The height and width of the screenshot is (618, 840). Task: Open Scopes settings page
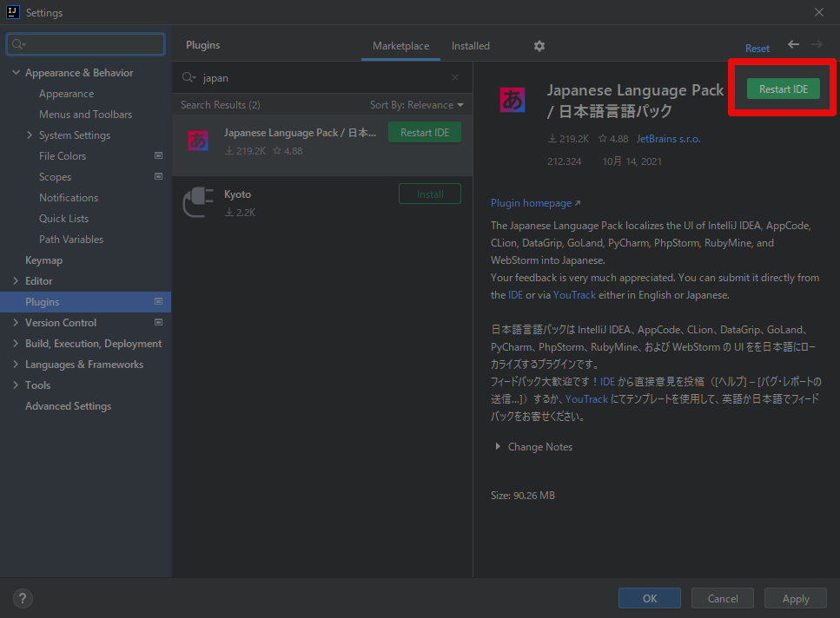tap(55, 177)
